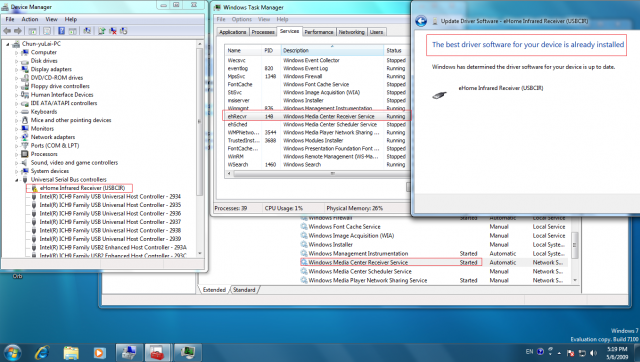
Task: Select Intel ICH9 USB2 Enhanced Host Controller - 293A
Action: [113, 247]
